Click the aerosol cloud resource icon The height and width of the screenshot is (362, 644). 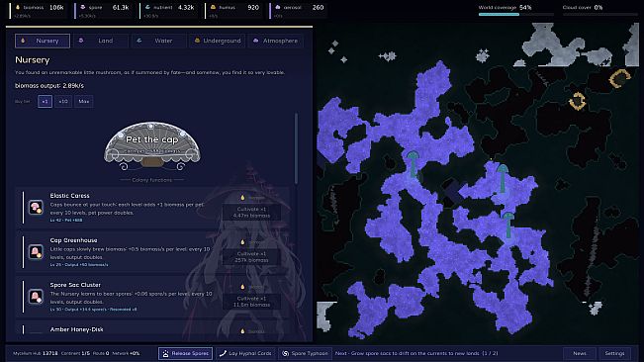click(278, 7)
